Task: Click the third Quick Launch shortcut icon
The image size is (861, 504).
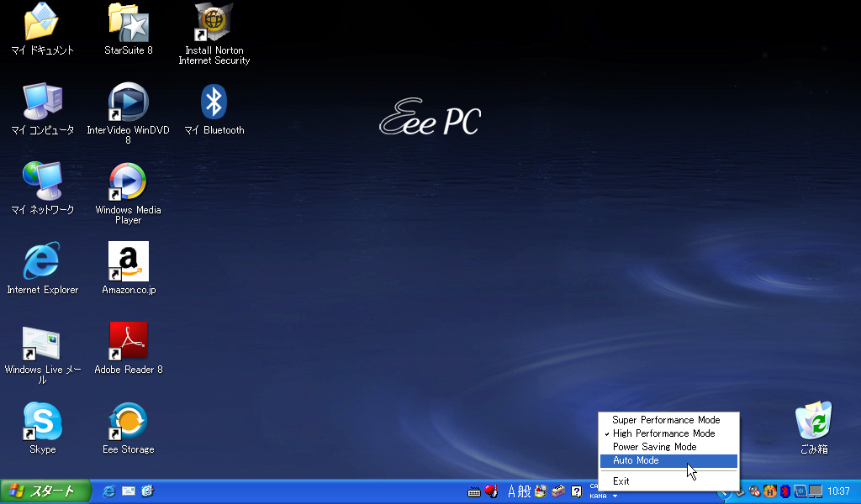Action: pos(147,491)
